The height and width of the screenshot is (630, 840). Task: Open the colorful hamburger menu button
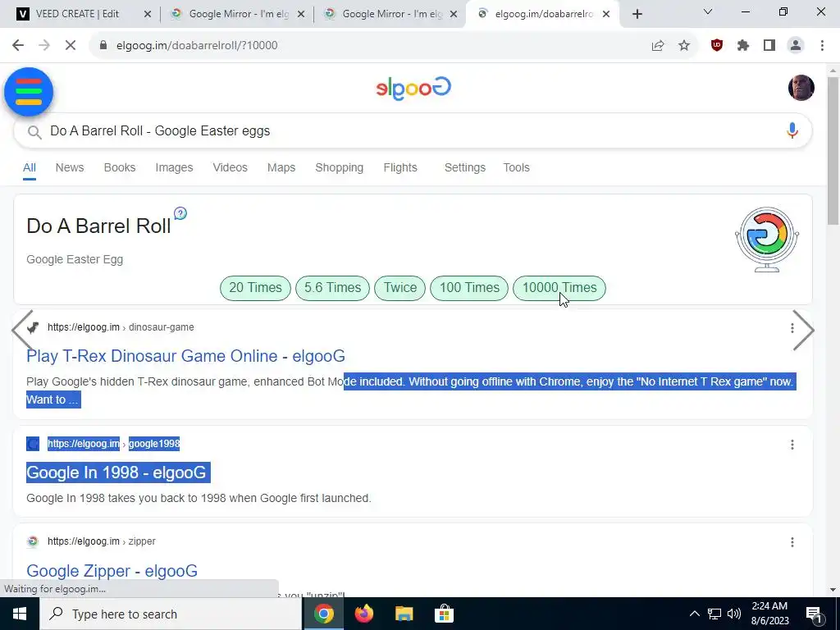pyautogui.click(x=29, y=92)
